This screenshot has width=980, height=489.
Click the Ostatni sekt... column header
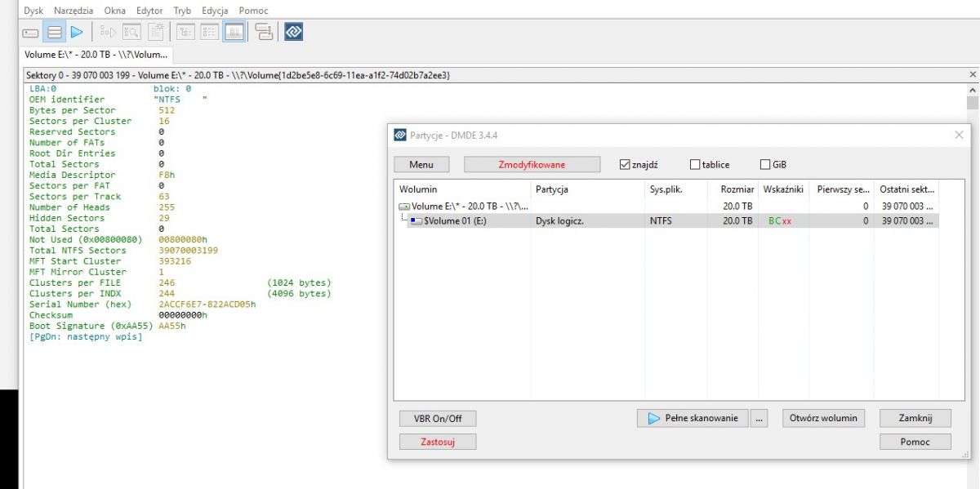[906, 189]
